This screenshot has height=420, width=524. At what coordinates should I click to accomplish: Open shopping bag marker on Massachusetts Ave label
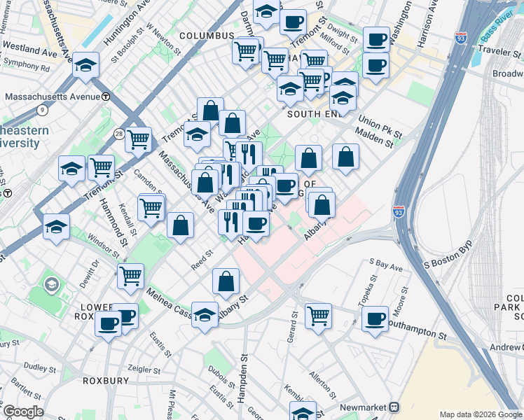point(205,183)
